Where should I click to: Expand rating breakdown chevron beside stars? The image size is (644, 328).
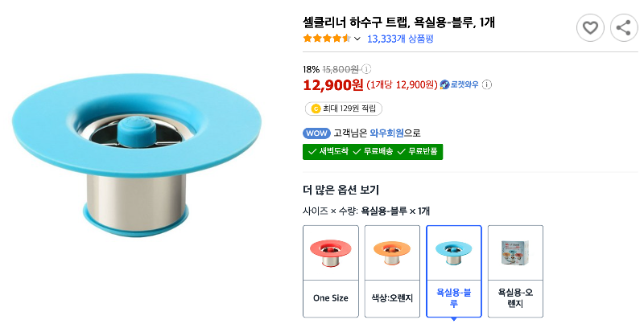point(357,39)
